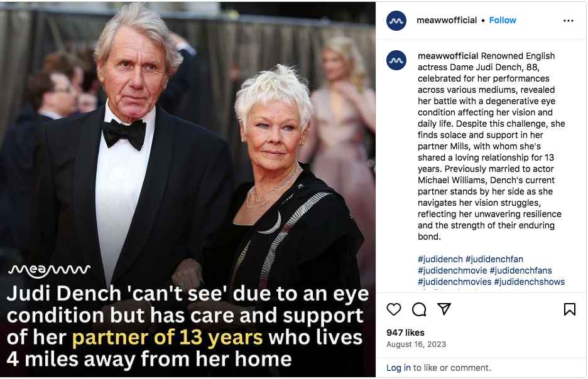Click meawwofficial avatar in post header

pos(396,21)
